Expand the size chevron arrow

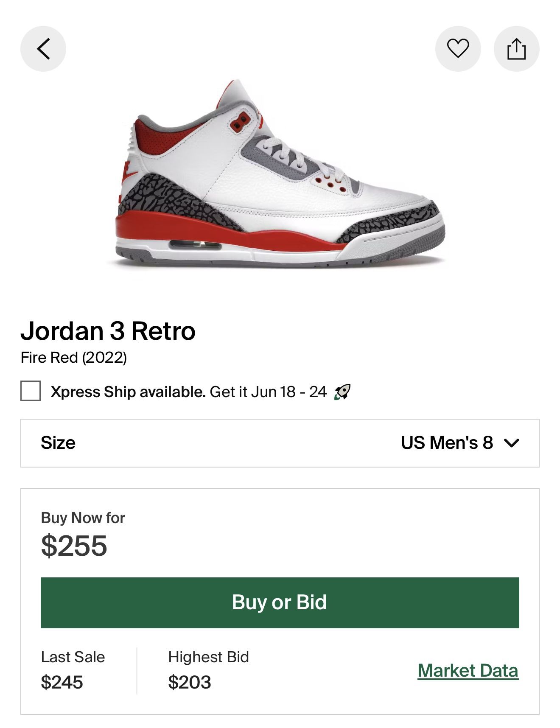tap(512, 443)
